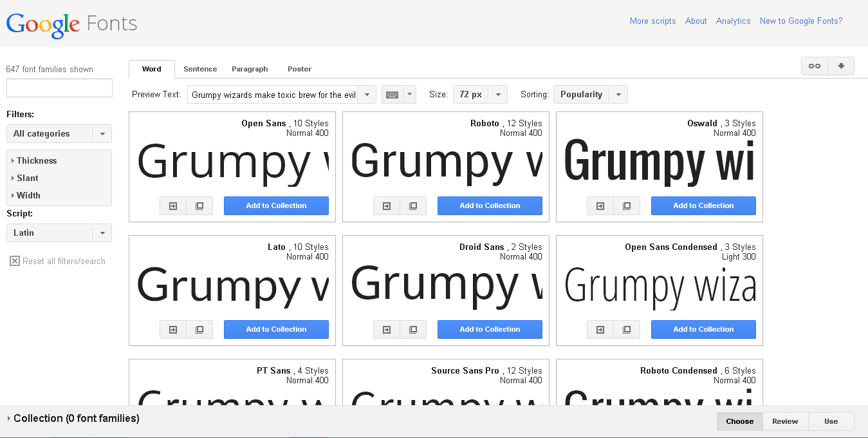Click Reset all filters/search
This screenshot has width=868, height=438.
pyautogui.click(x=64, y=261)
